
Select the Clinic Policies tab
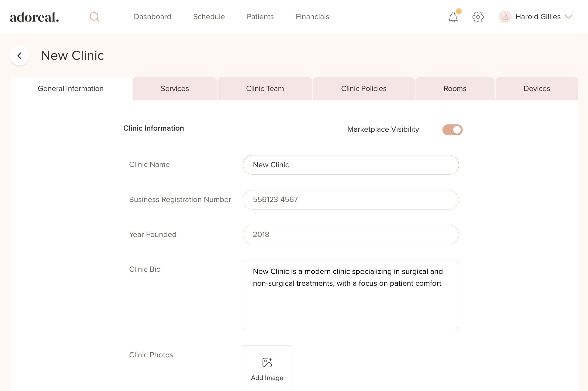(364, 89)
